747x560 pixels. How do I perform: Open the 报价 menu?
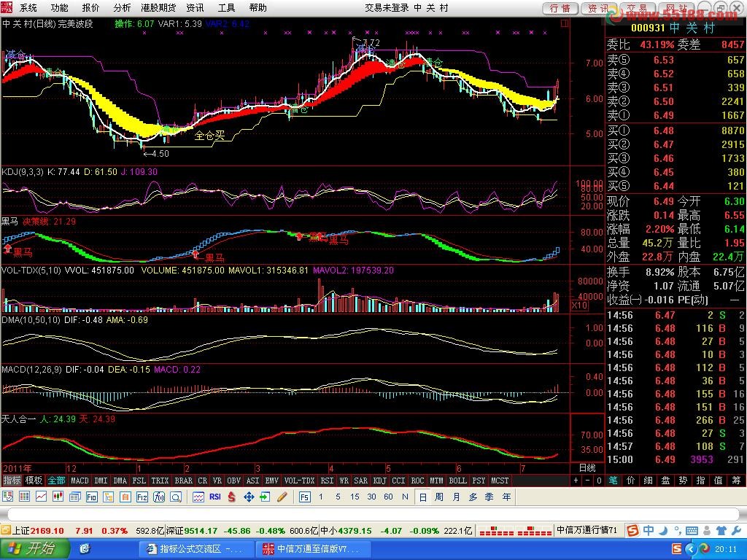click(x=91, y=7)
